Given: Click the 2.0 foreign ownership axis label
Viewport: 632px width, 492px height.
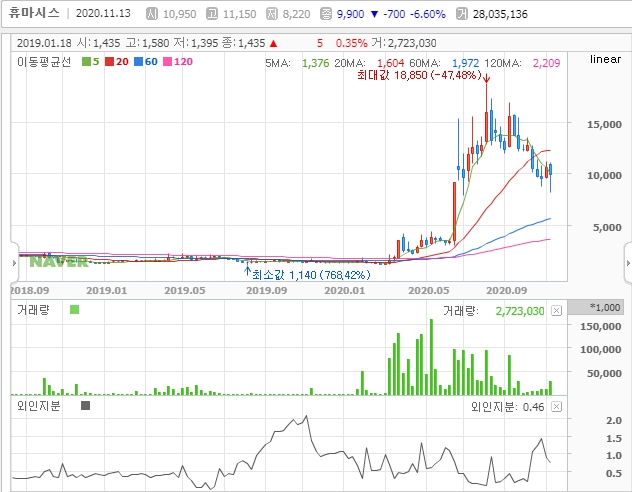Looking at the screenshot, I should 613,420.
